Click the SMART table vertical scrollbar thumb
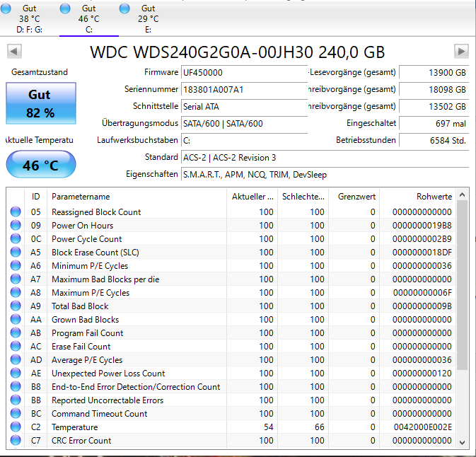This screenshot has width=476, height=457. (462, 285)
